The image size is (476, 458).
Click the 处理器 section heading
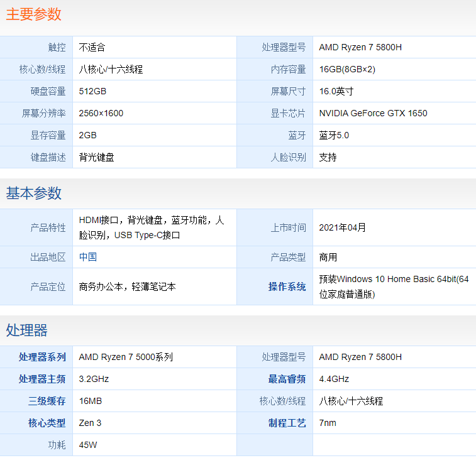27,330
